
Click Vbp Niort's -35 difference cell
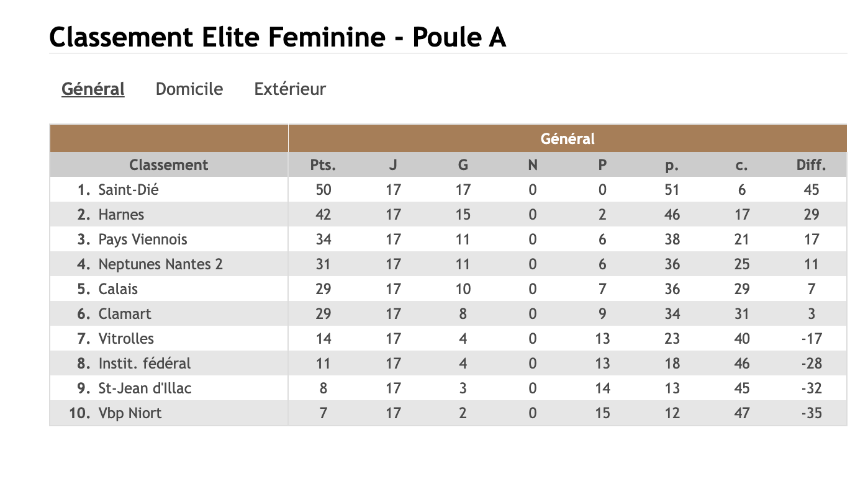811,413
